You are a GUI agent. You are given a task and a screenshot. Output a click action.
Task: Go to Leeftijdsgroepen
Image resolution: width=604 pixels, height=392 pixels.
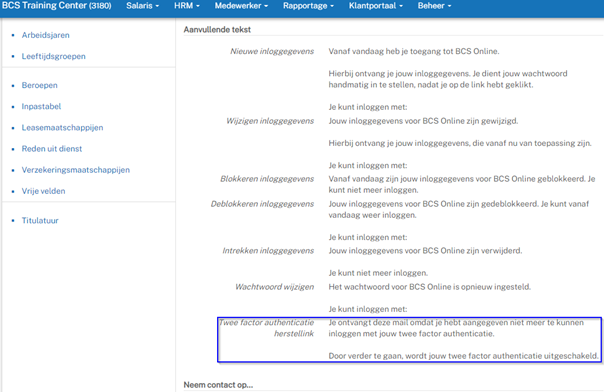coord(54,56)
